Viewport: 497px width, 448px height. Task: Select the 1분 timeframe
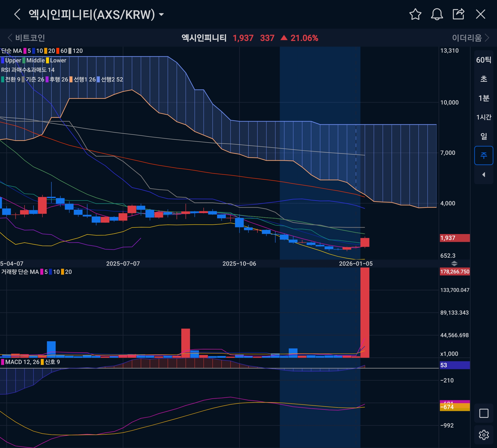484,98
